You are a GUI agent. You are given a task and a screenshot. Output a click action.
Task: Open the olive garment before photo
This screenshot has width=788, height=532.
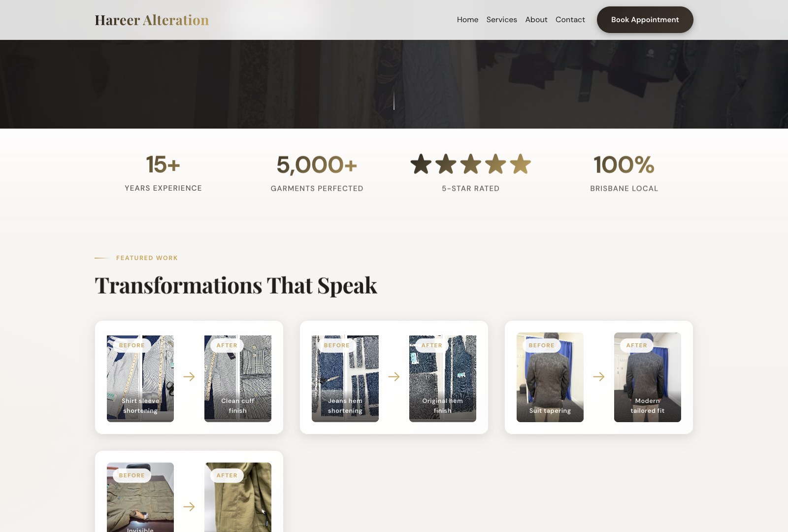(x=140, y=497)
